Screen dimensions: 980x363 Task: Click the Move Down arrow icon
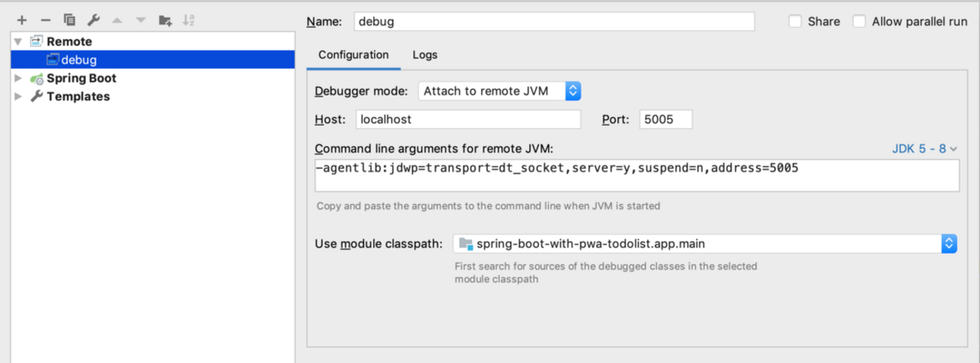pos(140,20)
